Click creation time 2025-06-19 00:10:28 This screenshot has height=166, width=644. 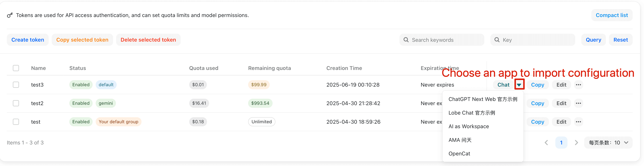click(x=353, y=85)
